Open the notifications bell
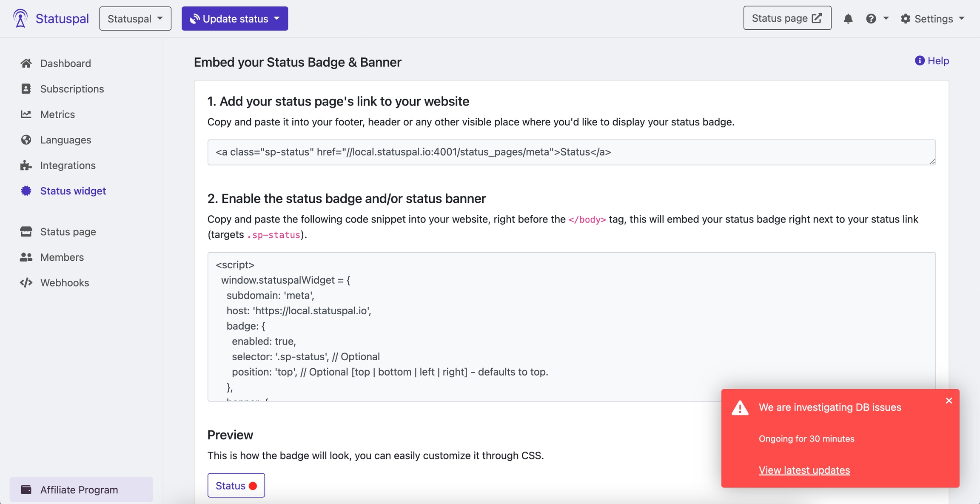 [848, 19]
